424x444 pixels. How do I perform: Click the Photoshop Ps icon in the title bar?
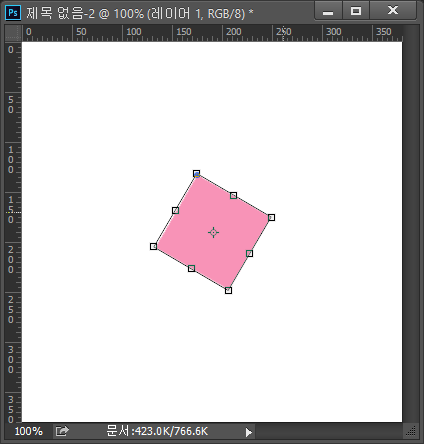pyautogui.click(x=13, y=13)
